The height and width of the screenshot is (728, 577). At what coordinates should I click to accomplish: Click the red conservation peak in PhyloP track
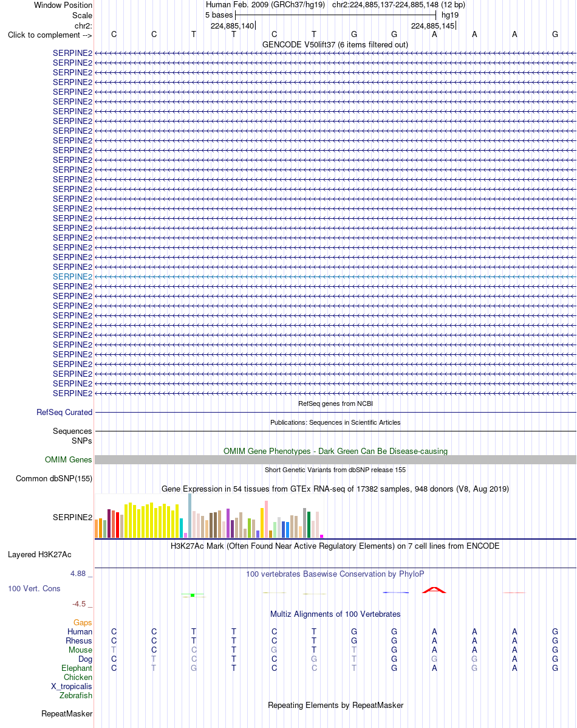coord(434,590)
